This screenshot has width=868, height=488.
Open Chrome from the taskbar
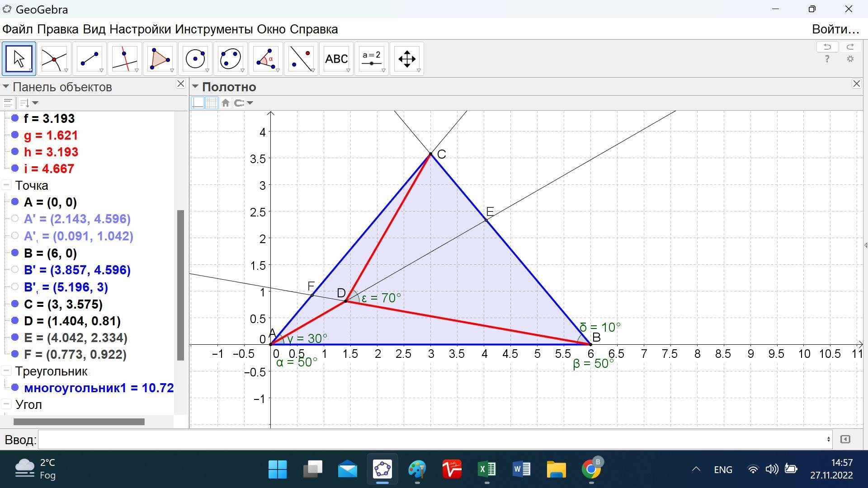click(x=591, y=469)
